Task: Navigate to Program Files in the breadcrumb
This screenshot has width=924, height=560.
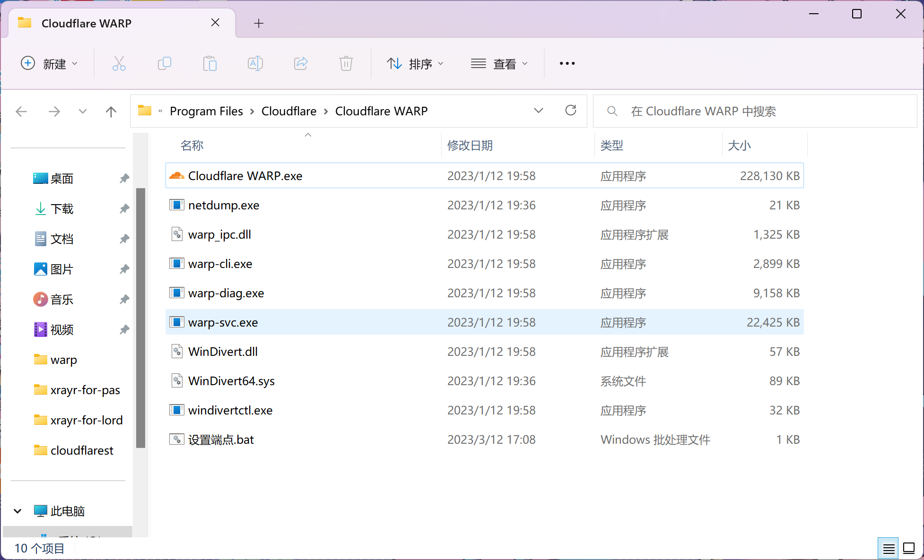Action: [x=206, y=111]
